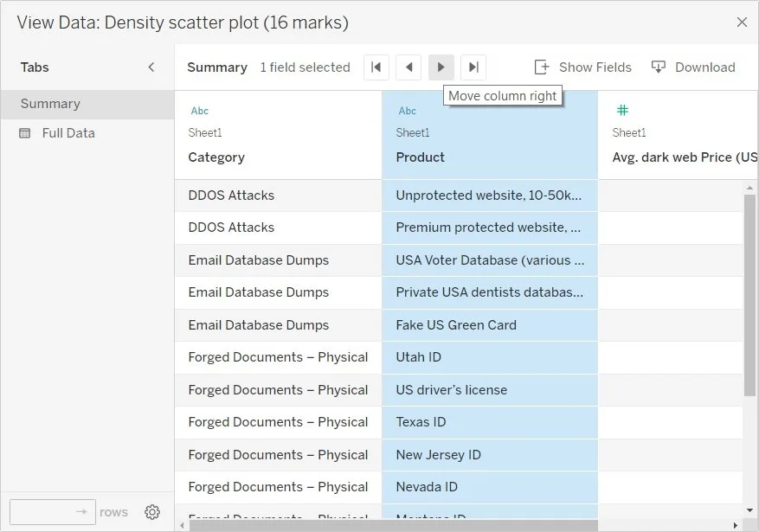Click the Abc icon on the Product column
The image size is (759, 532).
coord(408,111)
